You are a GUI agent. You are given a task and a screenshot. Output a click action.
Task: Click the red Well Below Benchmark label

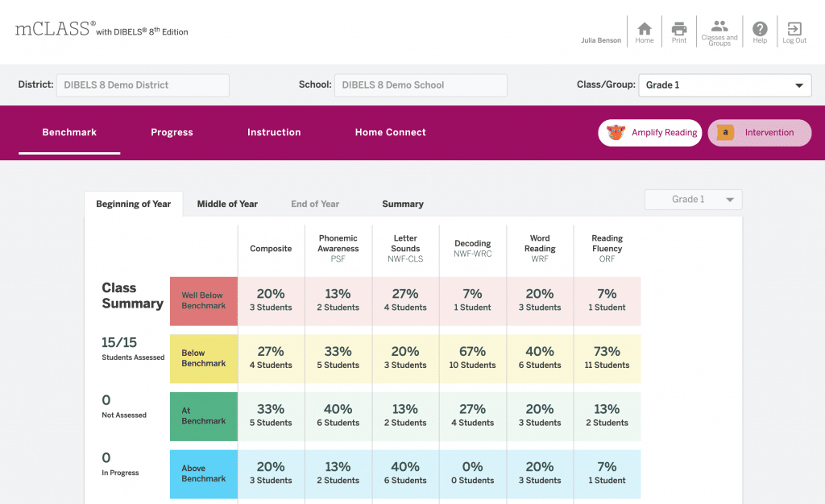coord(204,301)
